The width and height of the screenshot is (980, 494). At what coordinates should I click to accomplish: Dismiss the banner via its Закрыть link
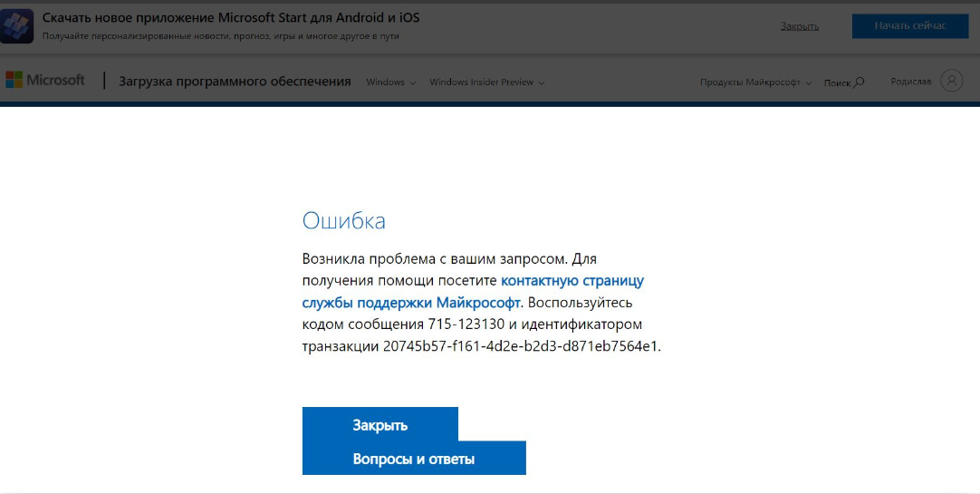pos(800,26)
